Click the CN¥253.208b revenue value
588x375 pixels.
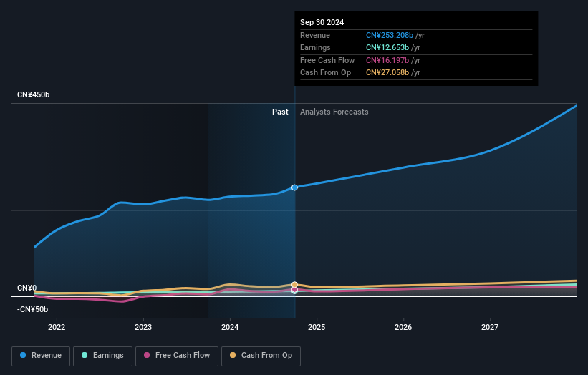click(x=390, y=35)
